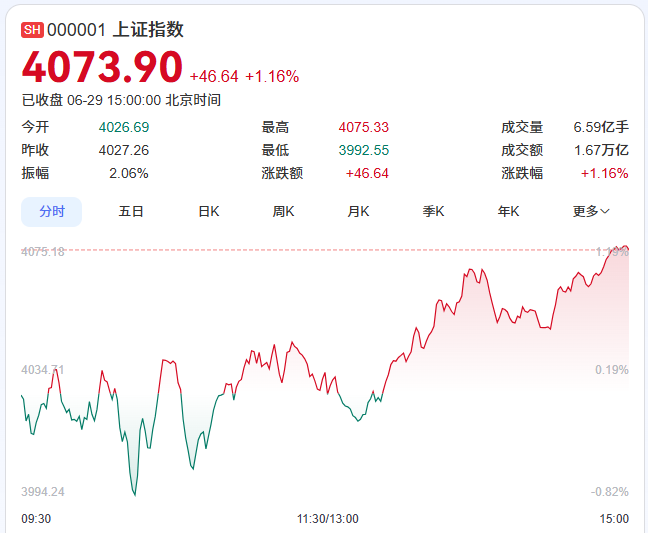This screenshot has height=533, width=648.
Task: Show the 月K monthly chart
Action: pos(358,212)
